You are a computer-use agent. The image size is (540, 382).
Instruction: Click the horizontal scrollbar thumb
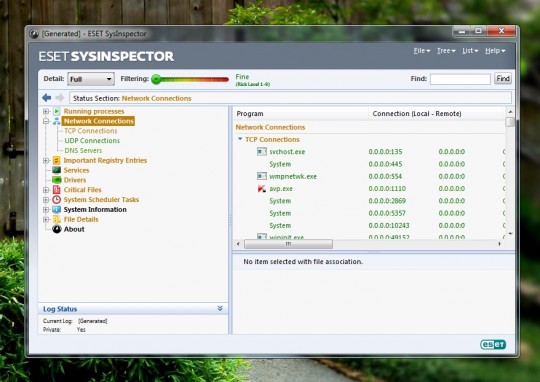pos(288,244)
